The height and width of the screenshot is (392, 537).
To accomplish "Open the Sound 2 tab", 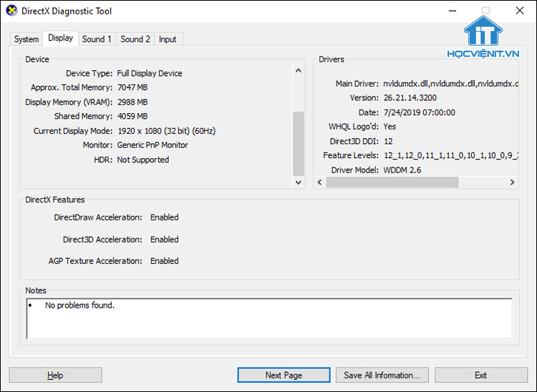I will [x=135, y=39].
